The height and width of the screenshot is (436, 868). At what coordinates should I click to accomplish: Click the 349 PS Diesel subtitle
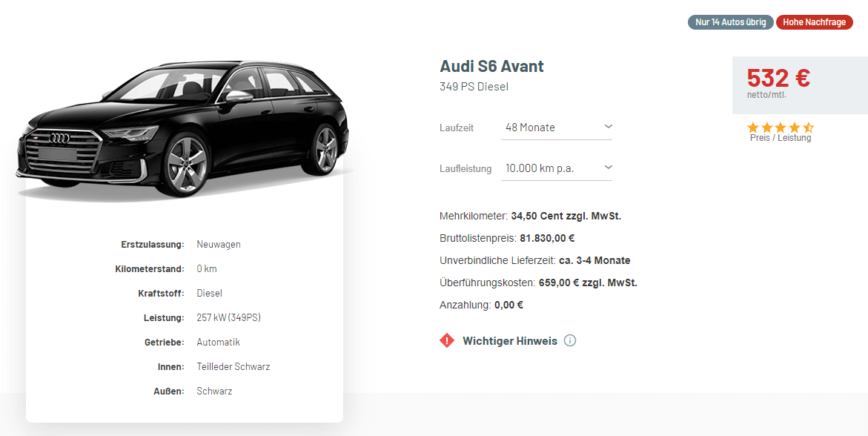coord(474,87)
